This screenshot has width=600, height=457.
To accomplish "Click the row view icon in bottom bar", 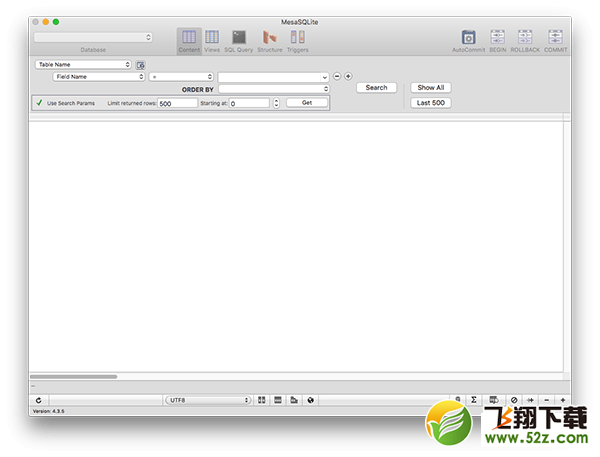I will 278,400.
